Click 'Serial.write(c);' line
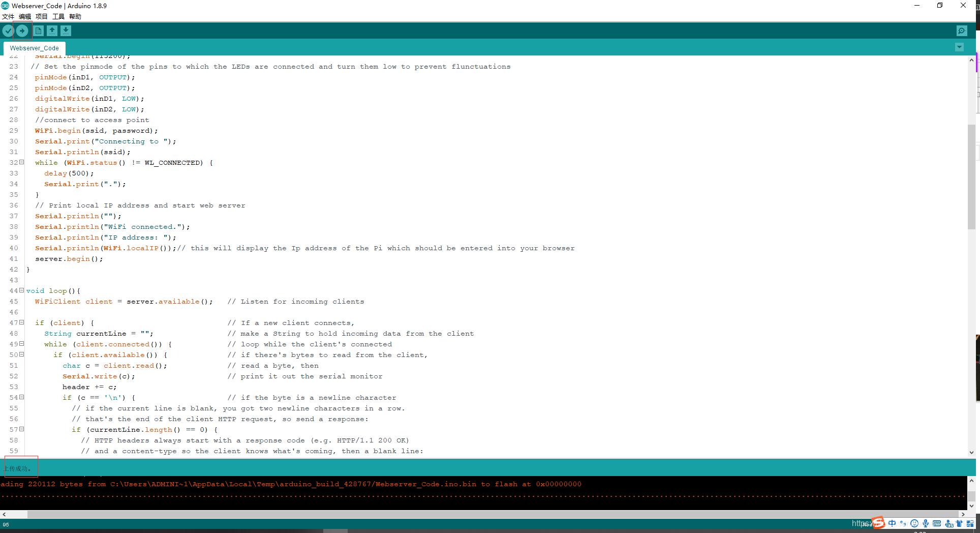 point(99,376)
